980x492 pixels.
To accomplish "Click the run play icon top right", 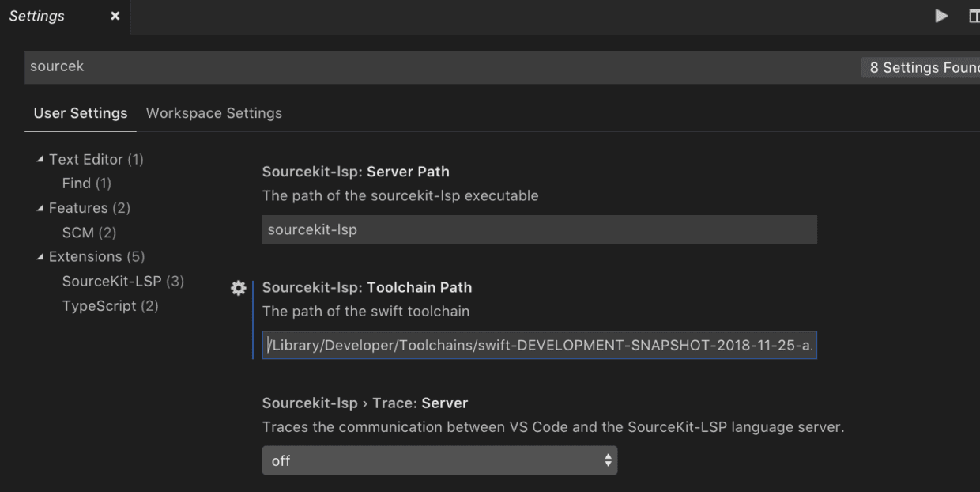I will (941, 16).
